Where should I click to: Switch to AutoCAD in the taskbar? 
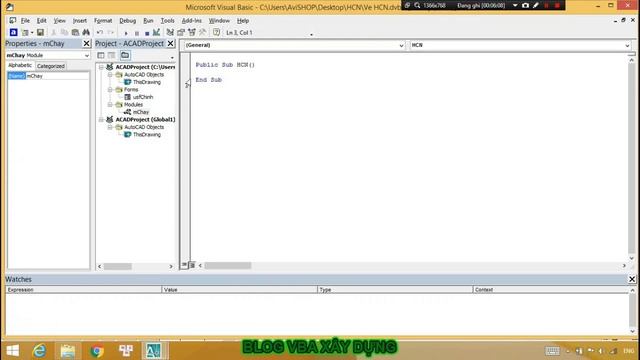154,351
